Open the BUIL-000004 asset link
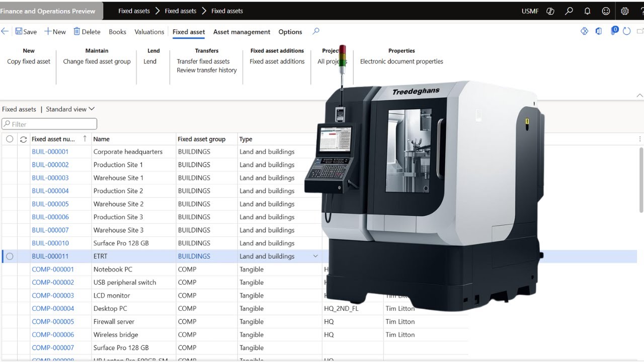The image size is (644, 362). tap(50, 191)
